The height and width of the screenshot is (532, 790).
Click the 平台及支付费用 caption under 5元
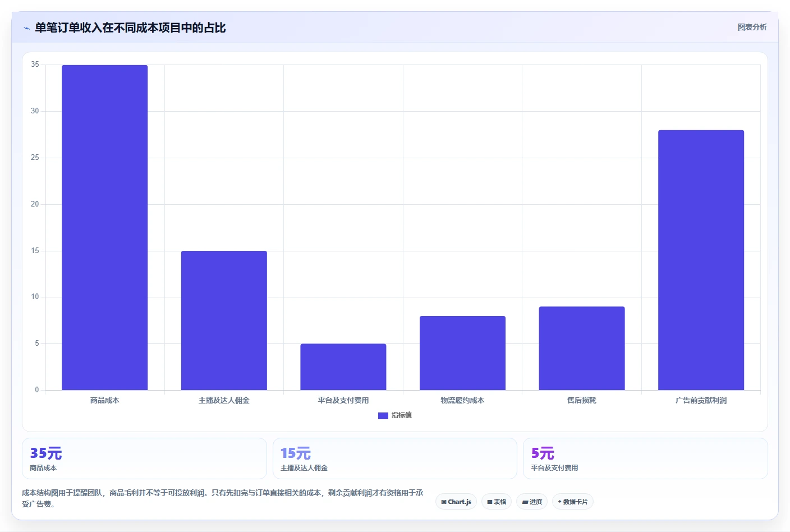[555, 467]
